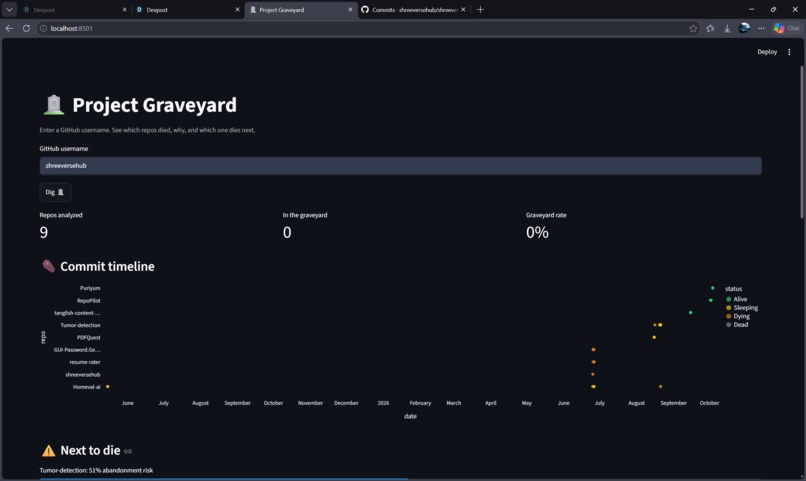The width and height of the screenshot is (806, 481).
Task: Click the GUI-Password.Ge orange commit dot
Action: [593, 349]
